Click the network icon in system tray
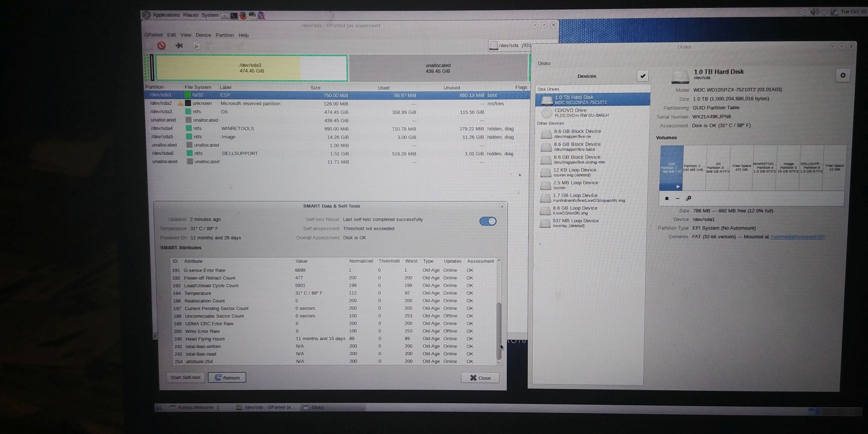The width and height of the screenshot is (868, 434). [x=825, y=12]
